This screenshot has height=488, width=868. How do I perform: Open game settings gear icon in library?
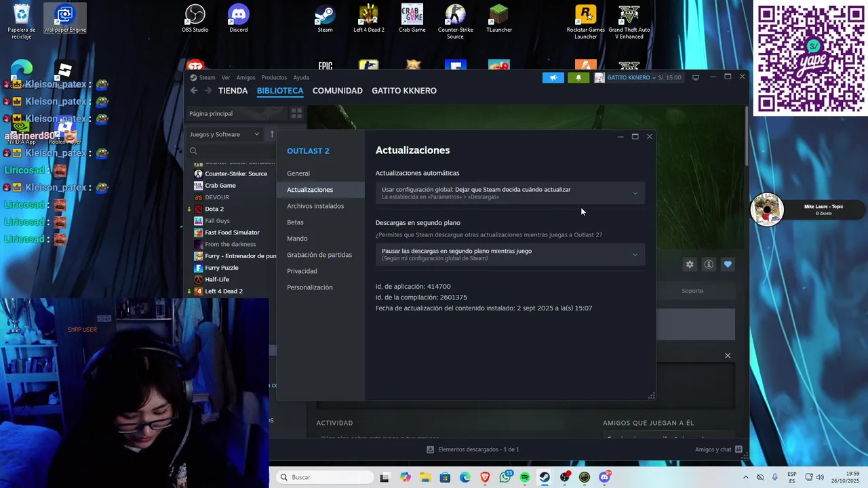pyautogui.click(x=690, y=264)
